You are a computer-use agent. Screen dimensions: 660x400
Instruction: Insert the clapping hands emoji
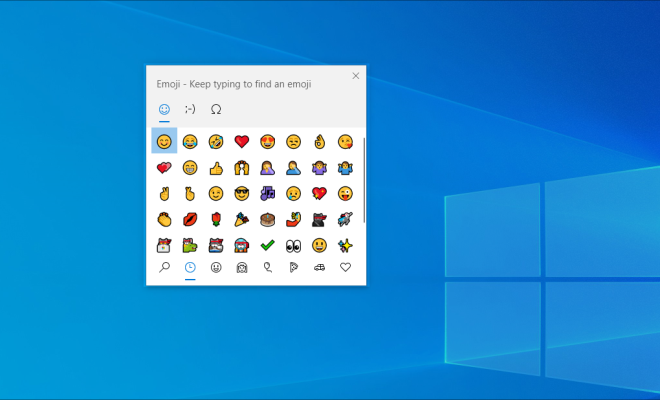pyautogui.click(x=164, y=219)
